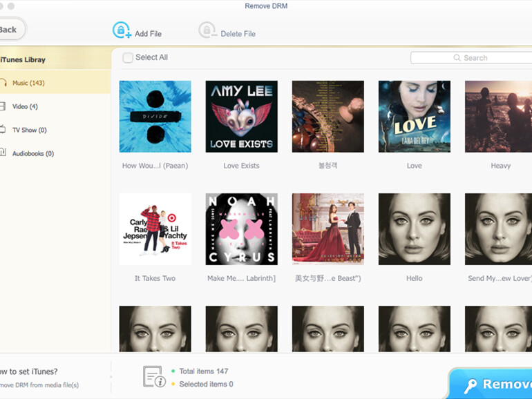Click the Remove DRM key button
The height and width of the screenshot is (399, 532).
pyautogui.click(x=491, y=384)
